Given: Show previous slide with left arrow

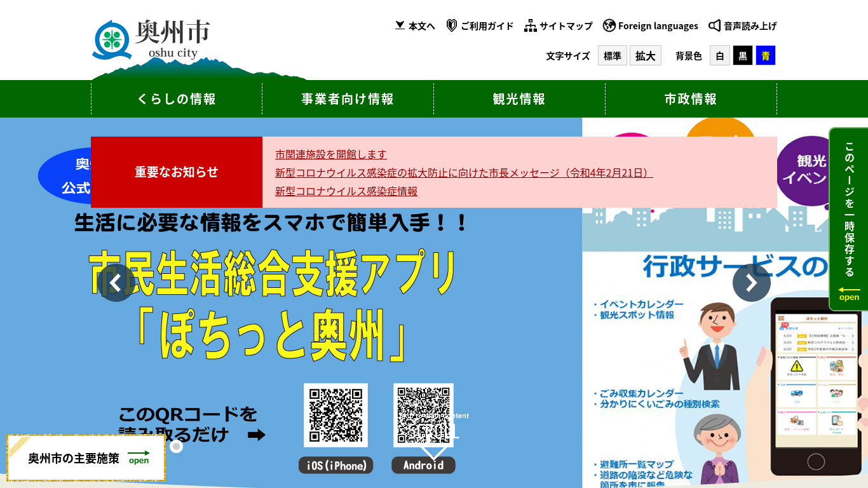Looking at the screenshot, I should pyautogui.click(x=116, y=283).
